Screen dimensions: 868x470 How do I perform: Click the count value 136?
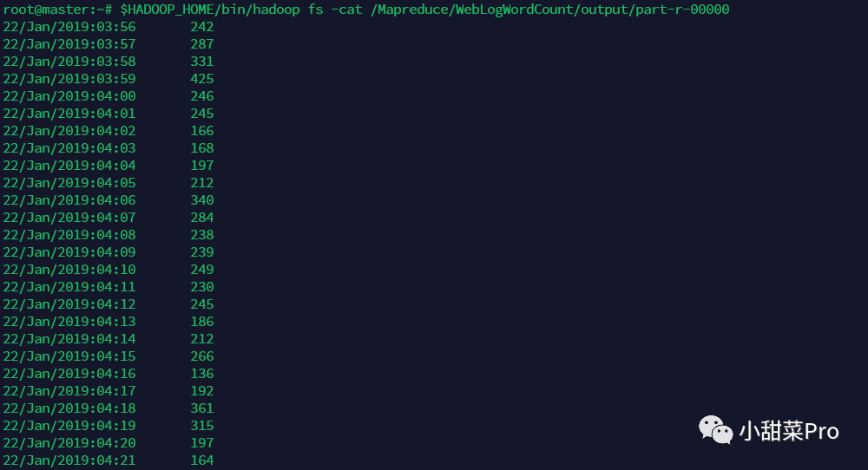202,373
